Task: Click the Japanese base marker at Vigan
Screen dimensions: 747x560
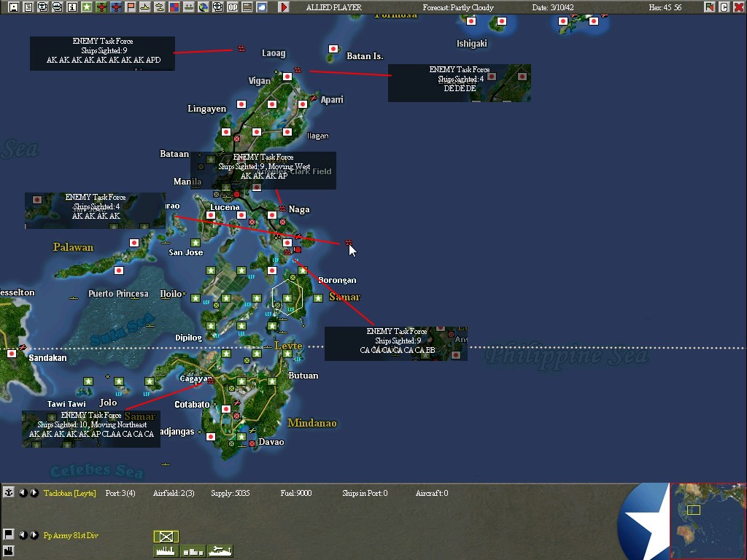Action: point(287,76)
